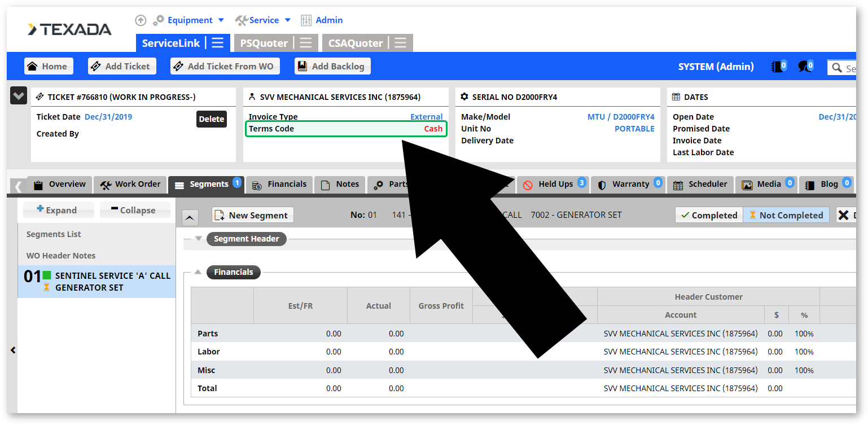Switch to the PSQuoter tab
The image size is (868, 425).
[264, 43]
